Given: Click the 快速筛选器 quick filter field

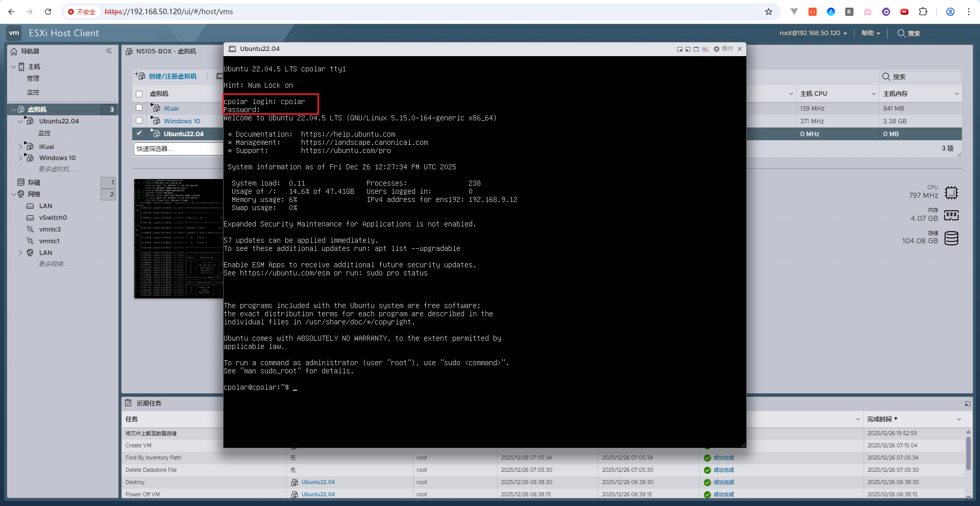Looking at the screenshot, I should [x=178, y=149].
